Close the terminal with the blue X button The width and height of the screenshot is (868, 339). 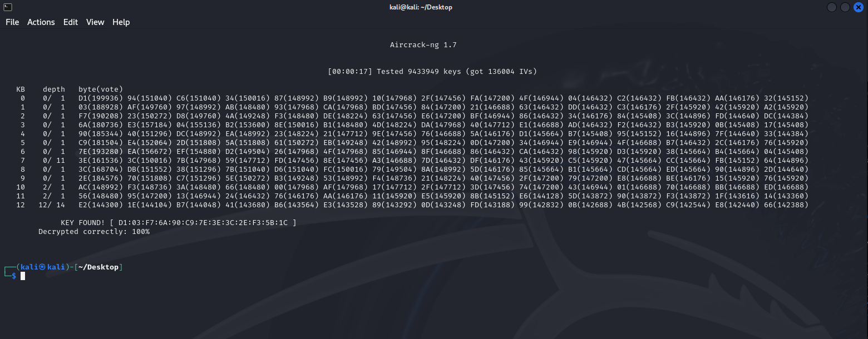[859, 7]
